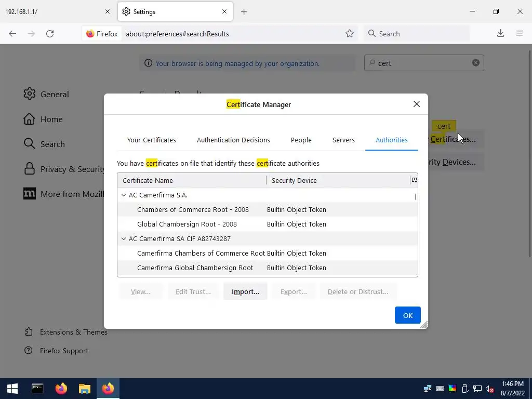Bookmark page with star icon
Viewport: 532px width, 399px height.
pyautogui.click(x=350, y=34)
